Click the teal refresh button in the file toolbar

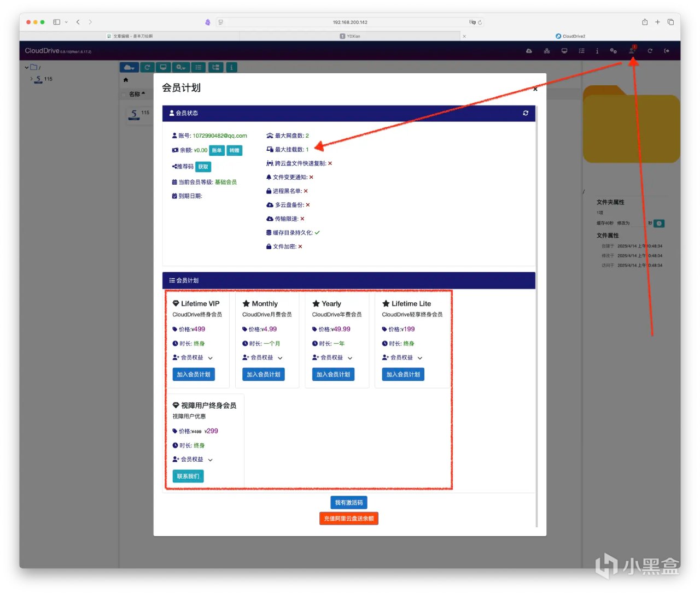(x=147, y=67)
